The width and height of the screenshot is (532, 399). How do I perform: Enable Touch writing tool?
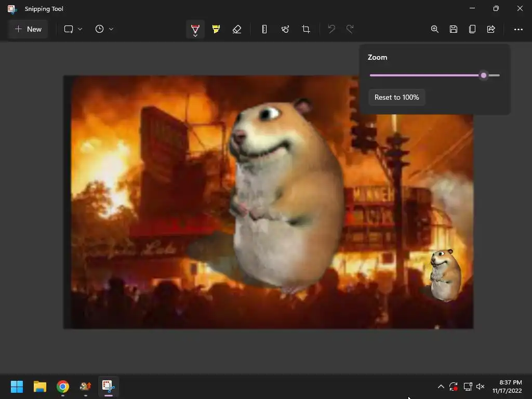[285, 29]
